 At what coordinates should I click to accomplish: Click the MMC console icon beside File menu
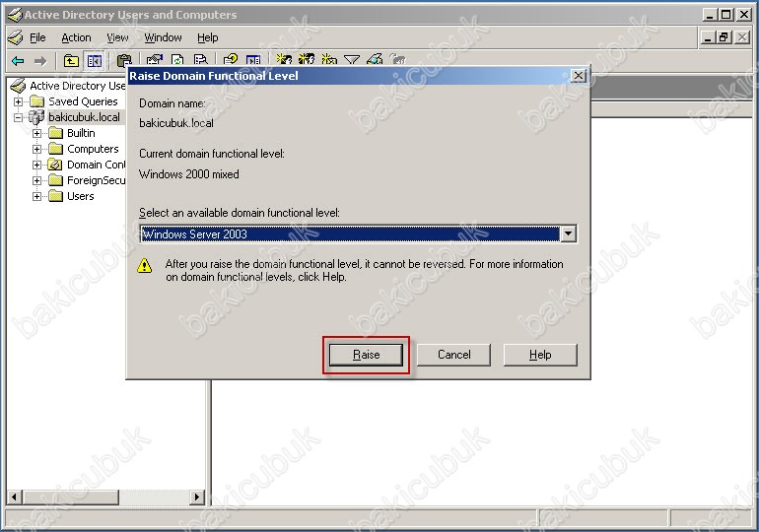pos(16,37)
